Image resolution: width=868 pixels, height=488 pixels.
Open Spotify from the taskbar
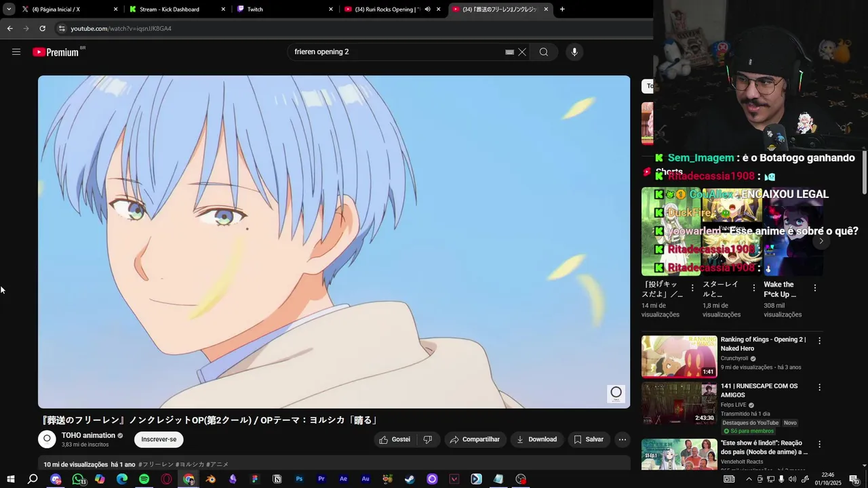coord(144,479)
